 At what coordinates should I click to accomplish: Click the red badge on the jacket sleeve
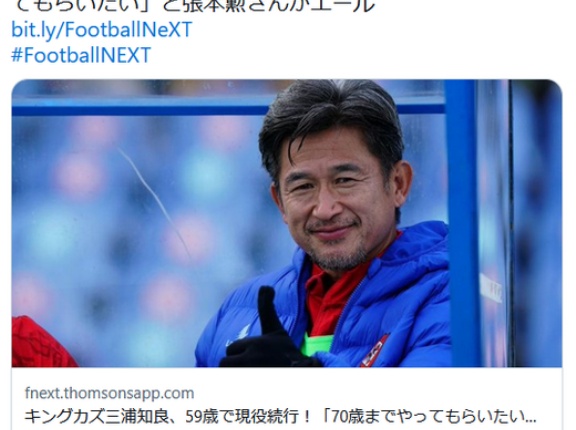375,351
